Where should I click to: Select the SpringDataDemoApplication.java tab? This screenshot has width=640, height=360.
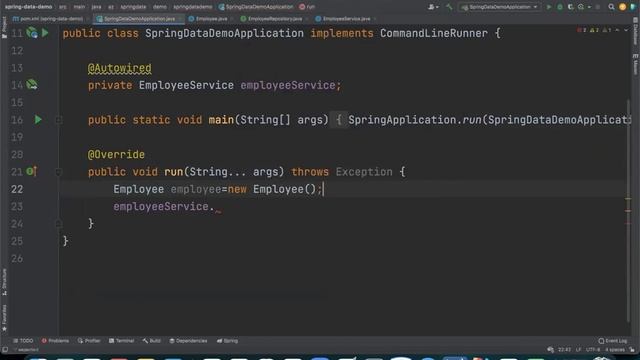point(139,19)
